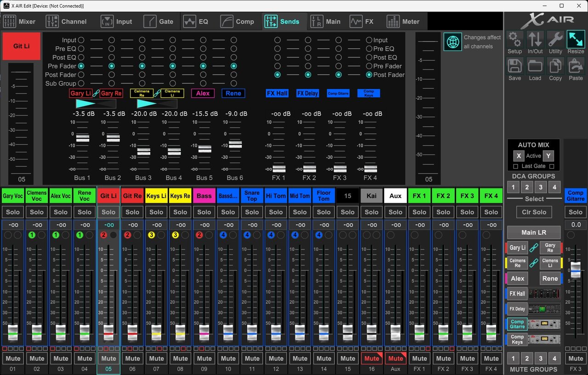Click the Bus 5 send fader
Viewport: 588px width, 375px height.
[x=204, y=148]
